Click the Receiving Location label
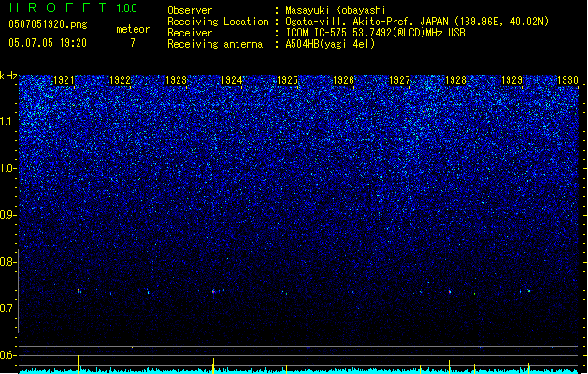Viewport: 588px width, 374px height. (218, 22)
